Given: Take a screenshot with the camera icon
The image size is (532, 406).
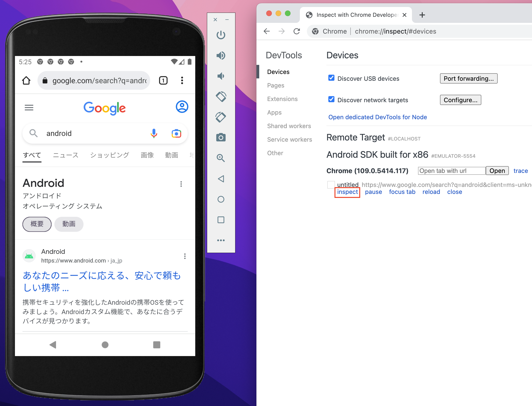Looking at the screenshot, I should 221,137.
